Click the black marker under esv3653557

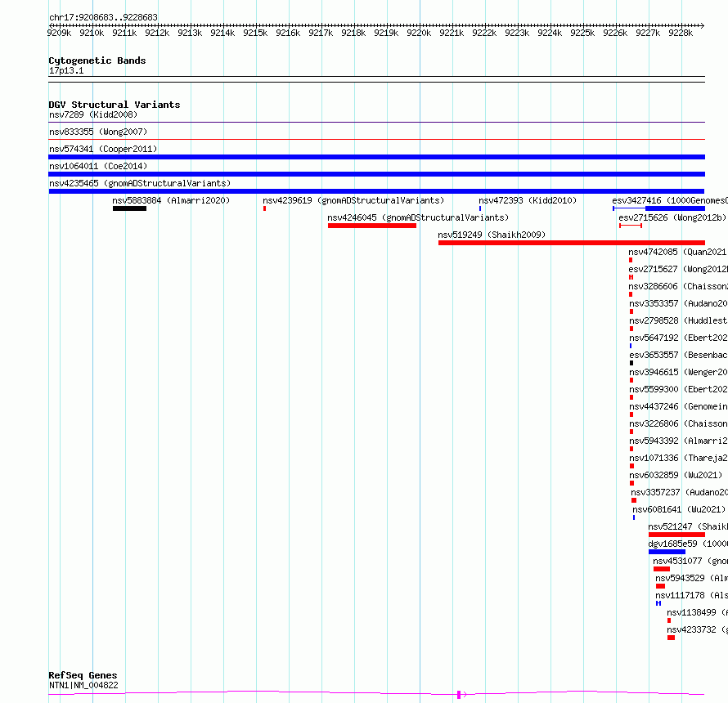pyautogui.click(x=631, y=363)
